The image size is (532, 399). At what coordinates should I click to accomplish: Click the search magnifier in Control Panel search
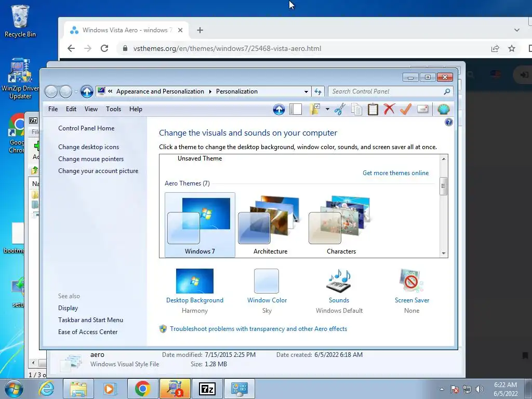447,91
